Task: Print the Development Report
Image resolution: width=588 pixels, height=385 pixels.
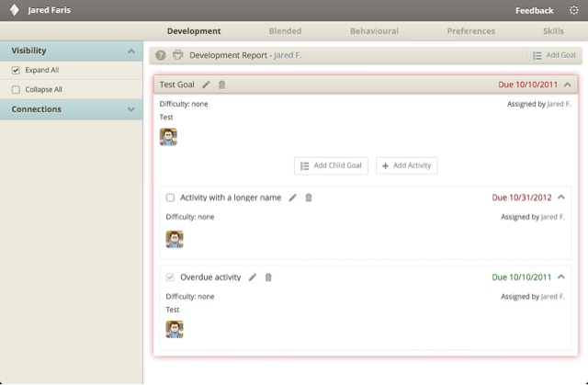Action: (x=177, y=55)
